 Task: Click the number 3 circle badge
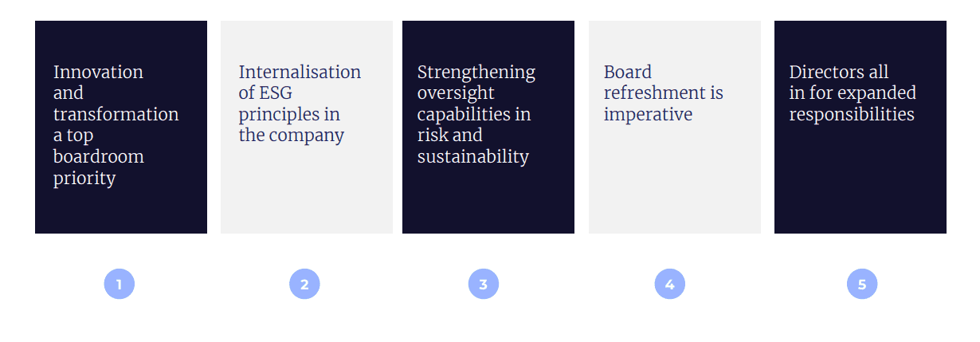click(484, 284)
